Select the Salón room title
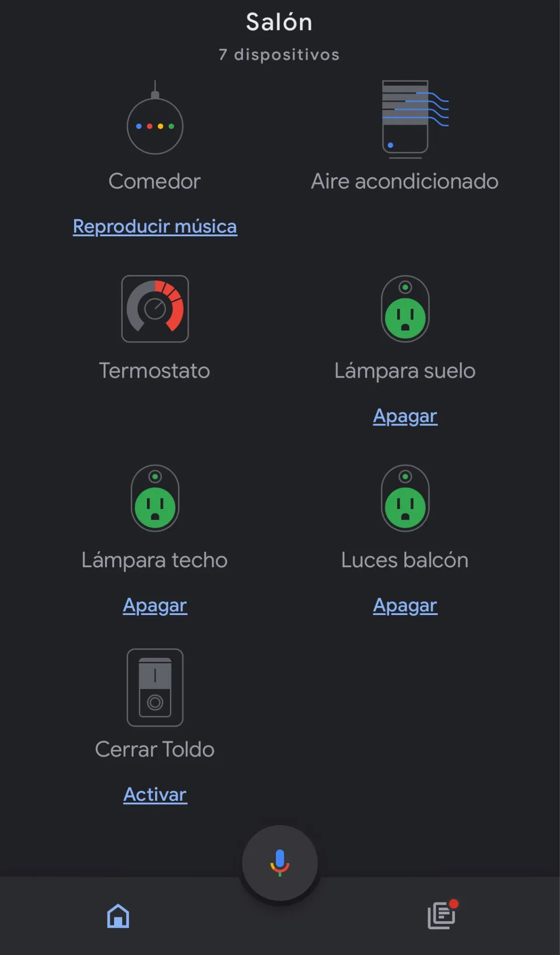Image resolution: width=560 pixels, height=955 pixels. (279, 22)
